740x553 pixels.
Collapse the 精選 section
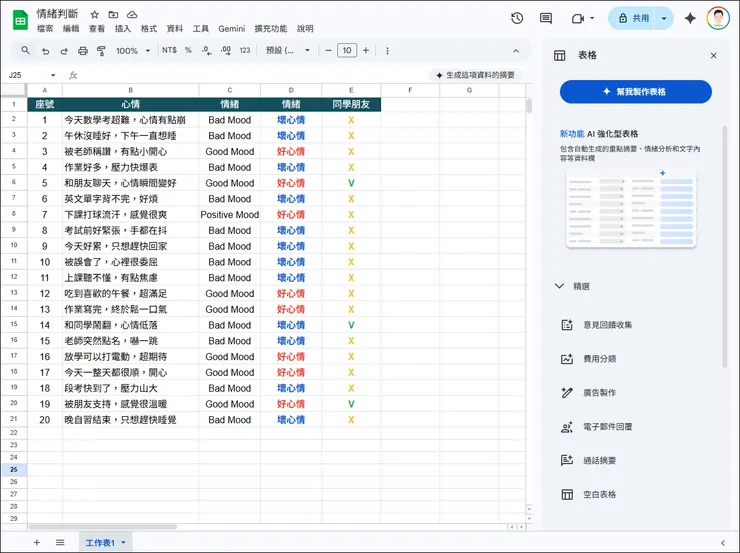point(559,286)
